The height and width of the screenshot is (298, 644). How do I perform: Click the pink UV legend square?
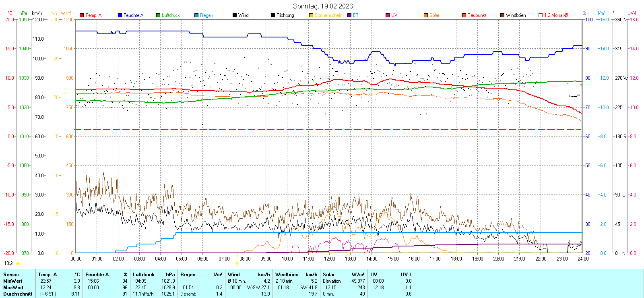(388, 15)
